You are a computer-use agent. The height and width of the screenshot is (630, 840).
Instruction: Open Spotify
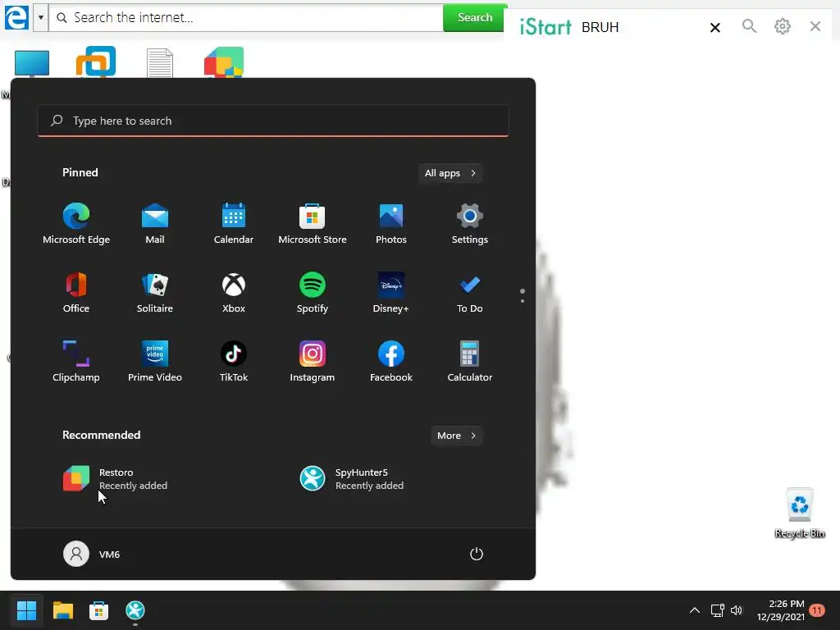coord(313,293)
